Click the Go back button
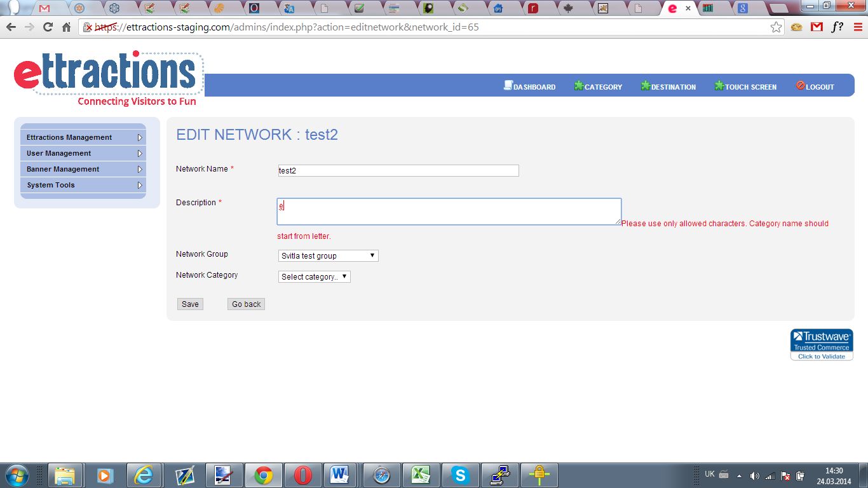Viewport: 868px width, 488px height. click(x=246, y=304)
